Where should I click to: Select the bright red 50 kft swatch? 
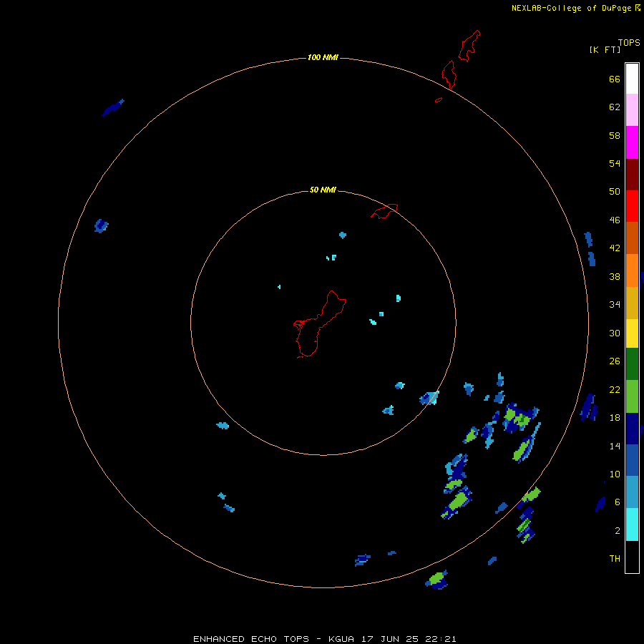coord(632,206)
